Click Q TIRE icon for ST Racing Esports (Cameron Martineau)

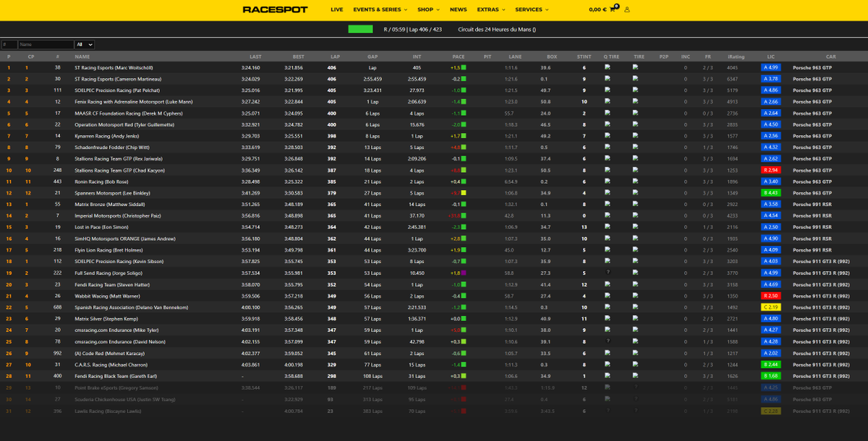pyautogui.click(x=608, y=79)
